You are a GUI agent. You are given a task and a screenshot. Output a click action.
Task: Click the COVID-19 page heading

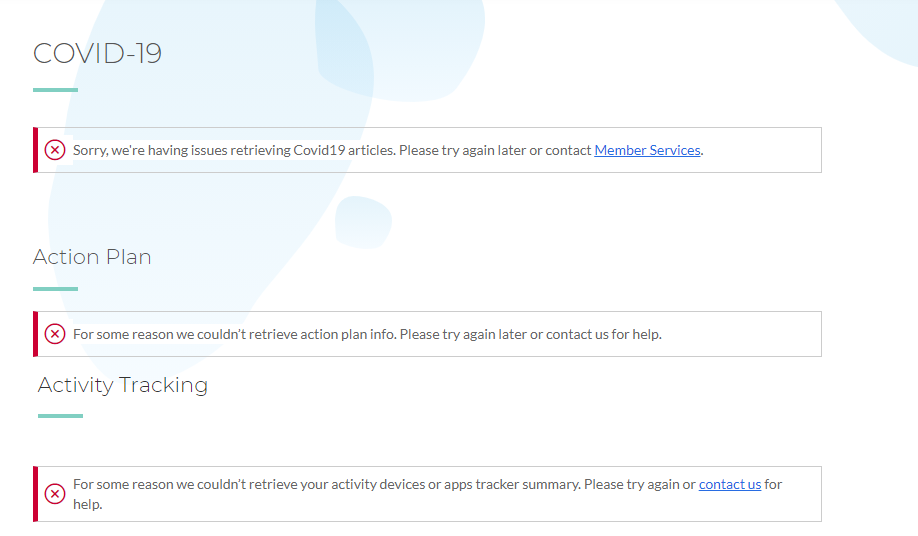[x=97, y=53]
